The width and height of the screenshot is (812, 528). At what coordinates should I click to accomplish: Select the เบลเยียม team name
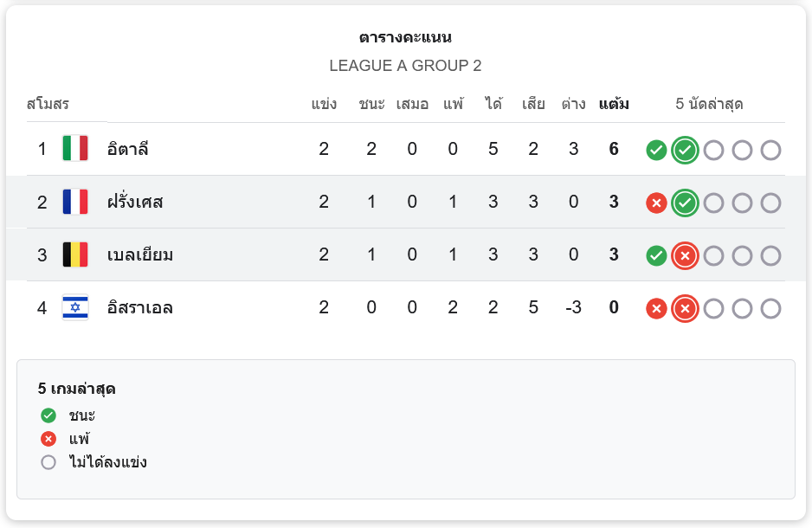click(x=140, y=255)
